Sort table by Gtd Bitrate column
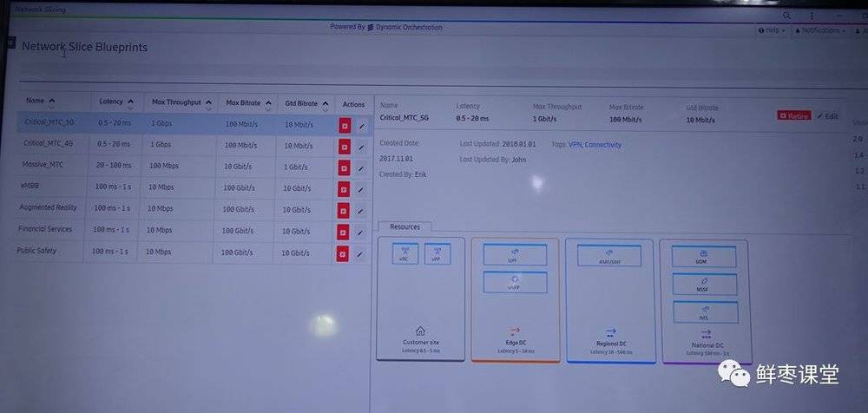 (x=307, y=103)
